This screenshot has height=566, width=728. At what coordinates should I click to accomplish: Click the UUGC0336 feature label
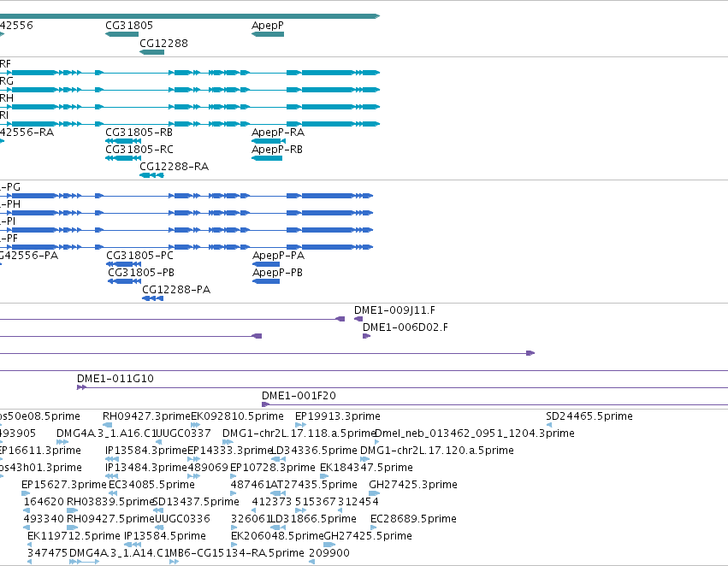click(182, 519)
